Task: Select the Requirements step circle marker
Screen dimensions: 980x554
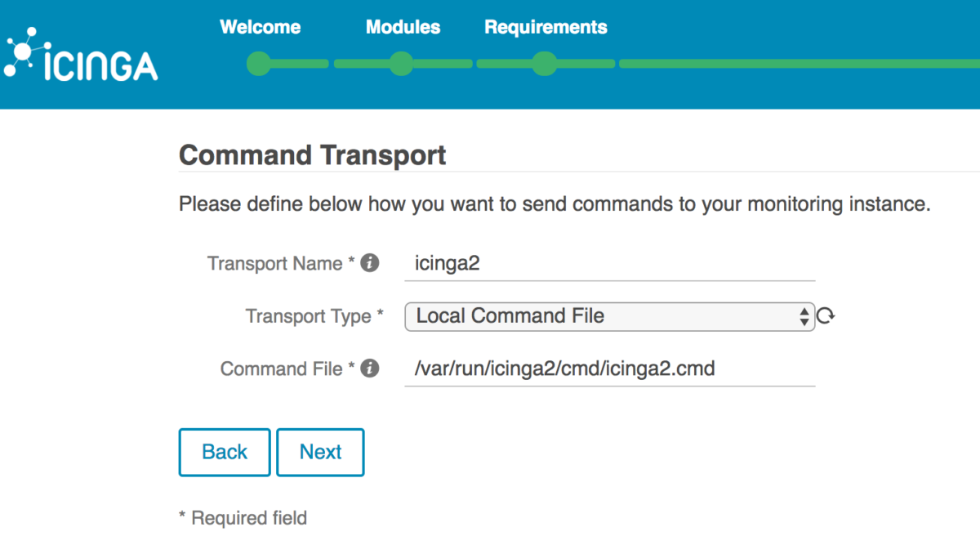Action: pyautogui.click(x=544, y=63)
